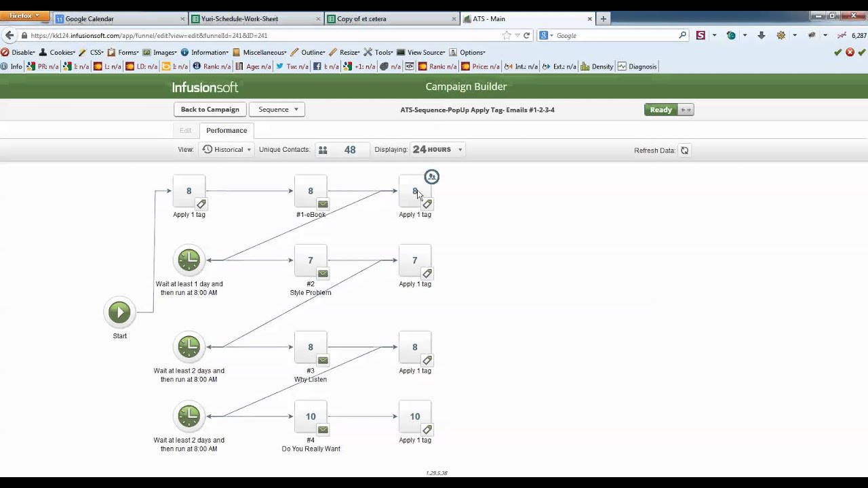Click the Campaign Builder heading

466,87
